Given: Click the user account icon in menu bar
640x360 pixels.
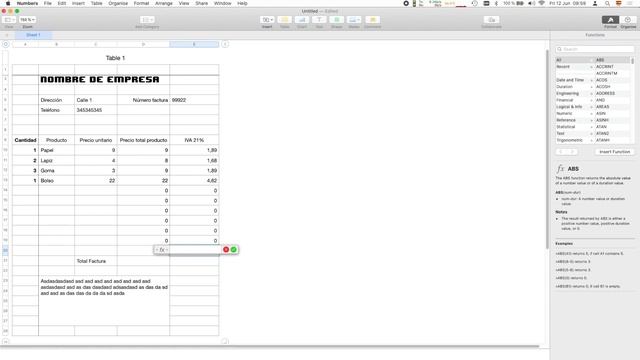Looking at the screenshot, I should pos(595,3).
